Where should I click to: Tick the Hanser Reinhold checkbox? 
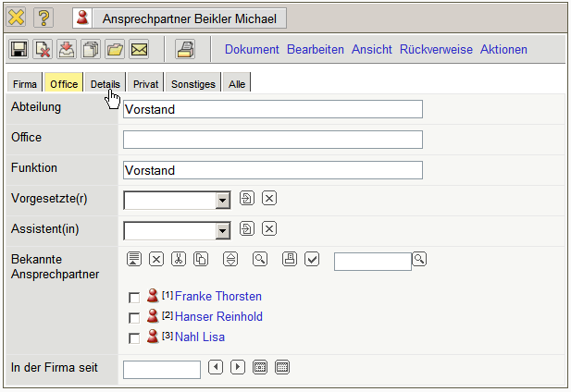coord(134,318)
